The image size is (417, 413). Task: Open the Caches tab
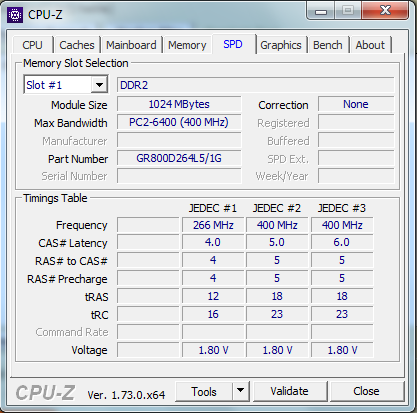click(x=77, y=45)
